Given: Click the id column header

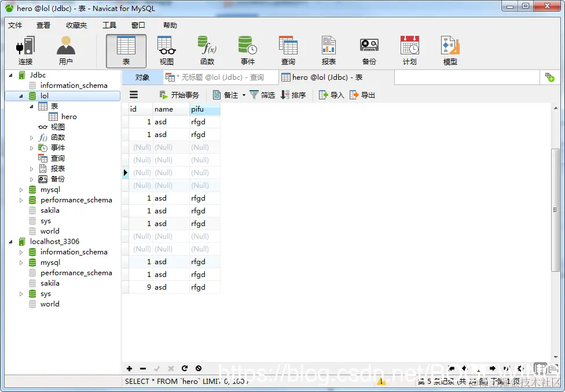Looking at the screenshot, I should tap(141, 109).
